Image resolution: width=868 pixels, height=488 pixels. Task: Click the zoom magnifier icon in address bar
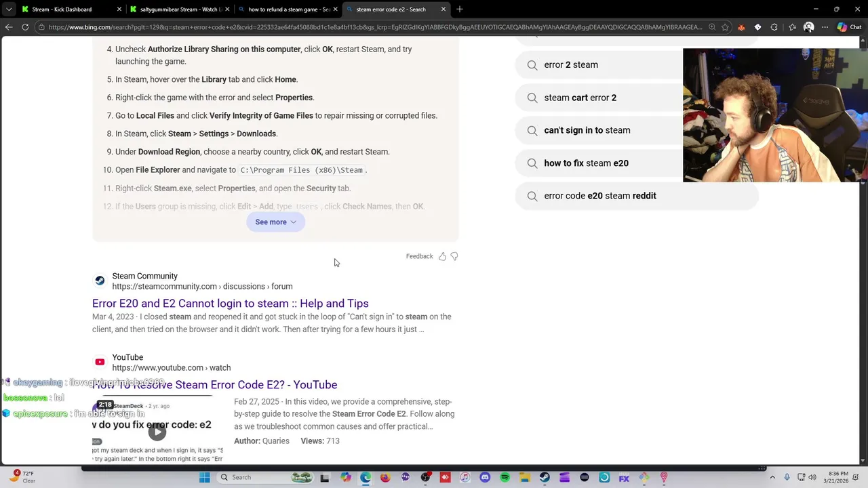(712, 27)
